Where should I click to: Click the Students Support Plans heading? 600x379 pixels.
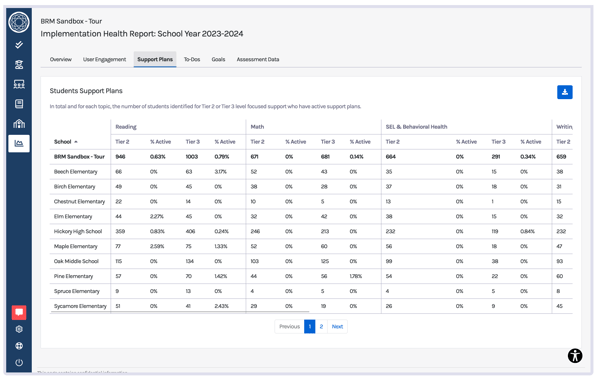86,91
